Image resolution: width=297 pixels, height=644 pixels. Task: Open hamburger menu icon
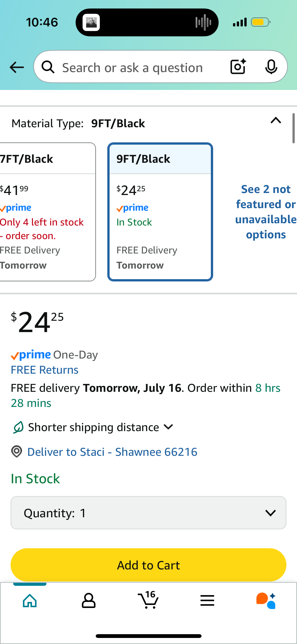[x=207, y=601]
